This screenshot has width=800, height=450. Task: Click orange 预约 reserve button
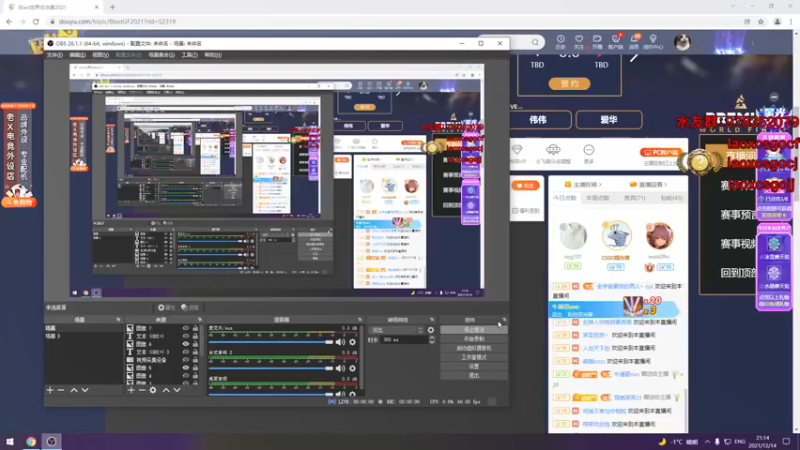569,84
